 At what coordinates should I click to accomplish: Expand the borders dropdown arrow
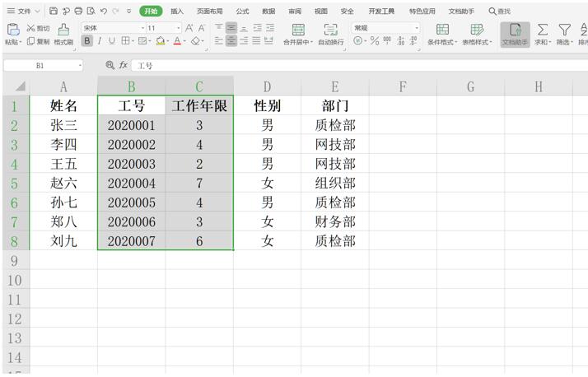pos(133,41)
